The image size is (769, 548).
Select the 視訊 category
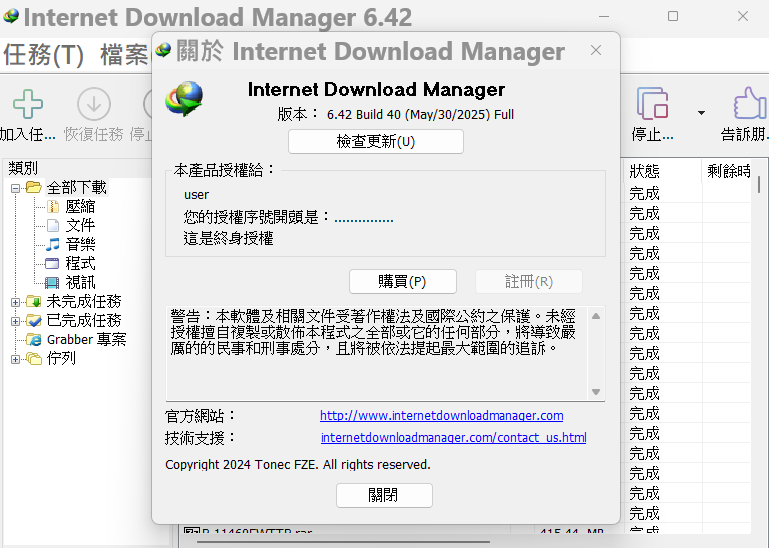tap(80, 283)
